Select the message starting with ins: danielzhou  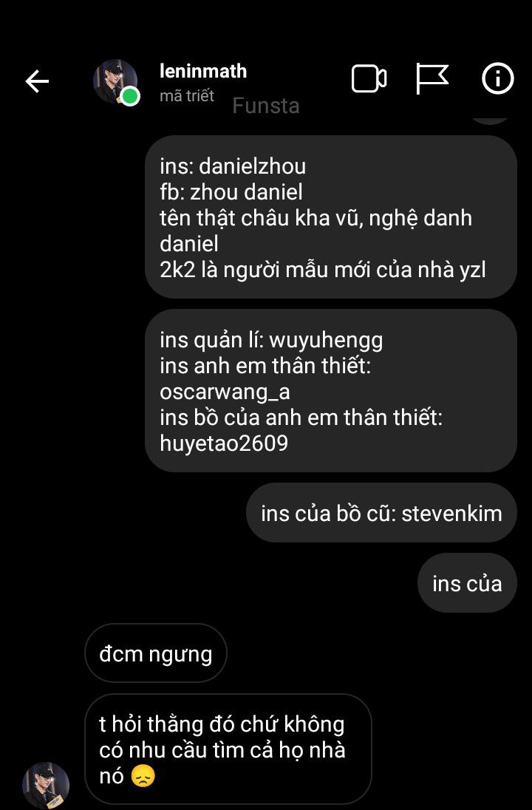[330, 217]
